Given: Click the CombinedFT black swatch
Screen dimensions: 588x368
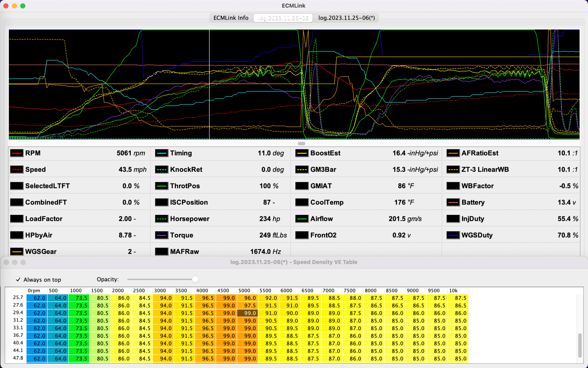Looking at the screenshot, I should click(x=17, y=202).
